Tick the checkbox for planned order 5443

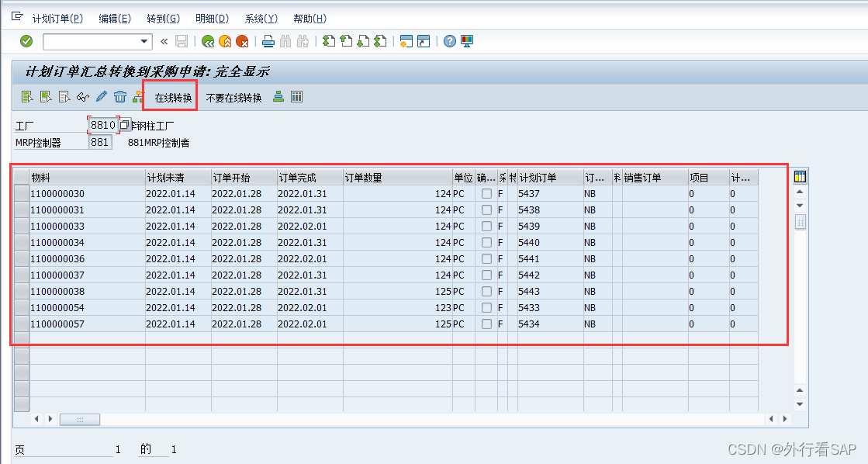[486, 291]
